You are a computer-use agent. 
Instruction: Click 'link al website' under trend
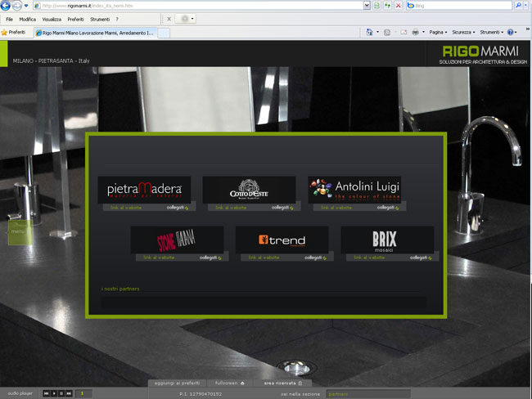[264, 258]
